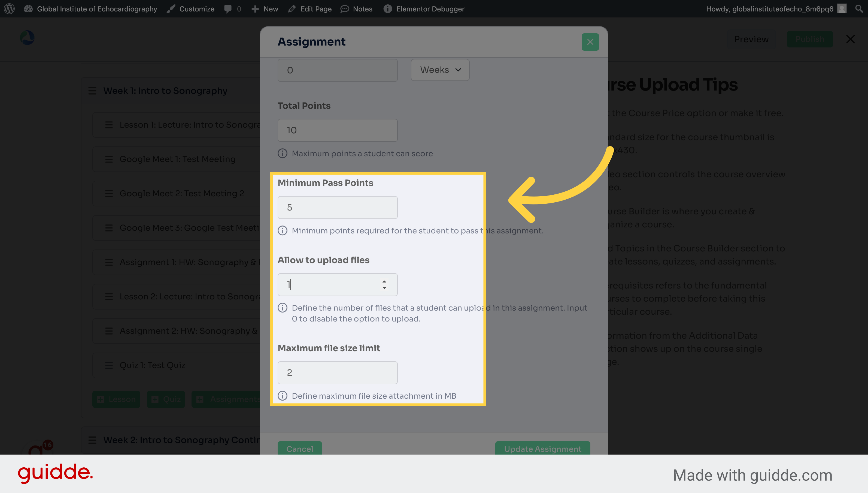The width and height of the screenshot is (868, 493).
Task: Click the time limit value field showing 0
Action: [338, 70]
